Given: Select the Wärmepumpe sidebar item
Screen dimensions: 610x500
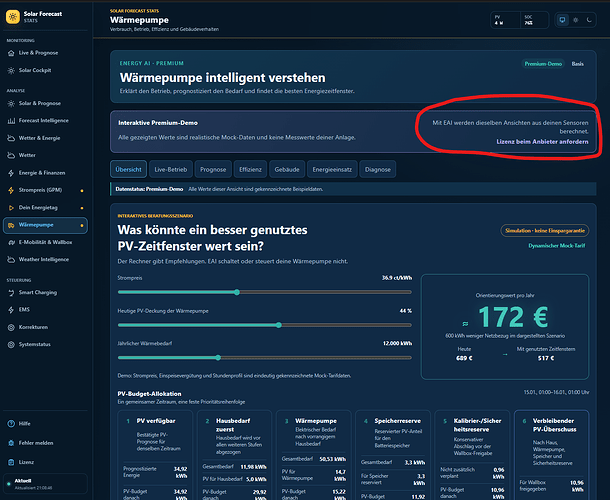Looking at the screenshot, I should (x=45, y=225).
